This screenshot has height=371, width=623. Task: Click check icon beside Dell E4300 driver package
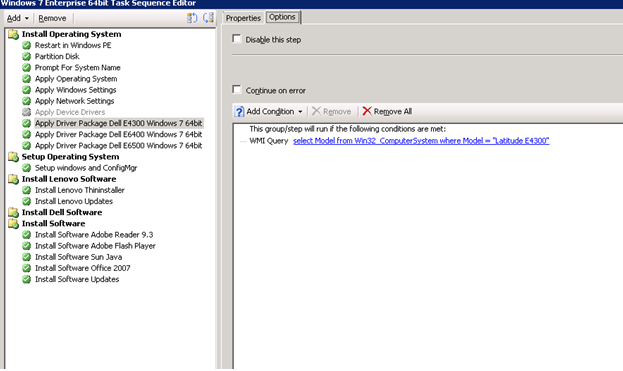pyautogui.click(x=27, y=123)
